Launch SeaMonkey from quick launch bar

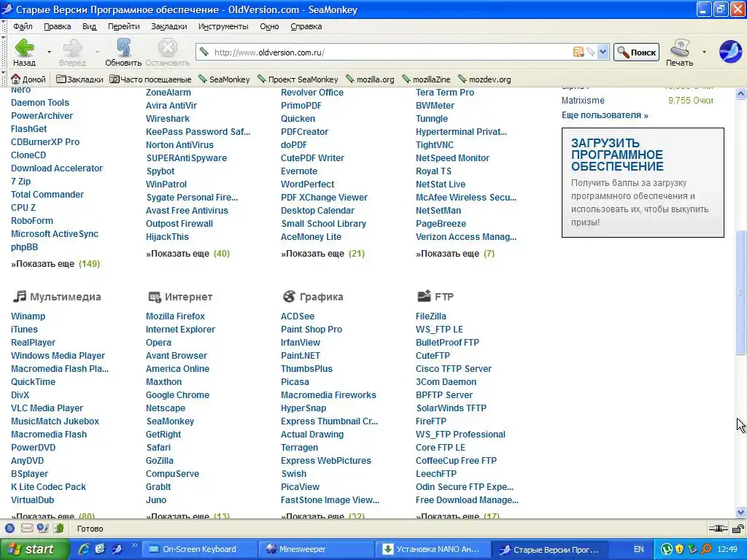pyautogui.click(x=117, y=549)
